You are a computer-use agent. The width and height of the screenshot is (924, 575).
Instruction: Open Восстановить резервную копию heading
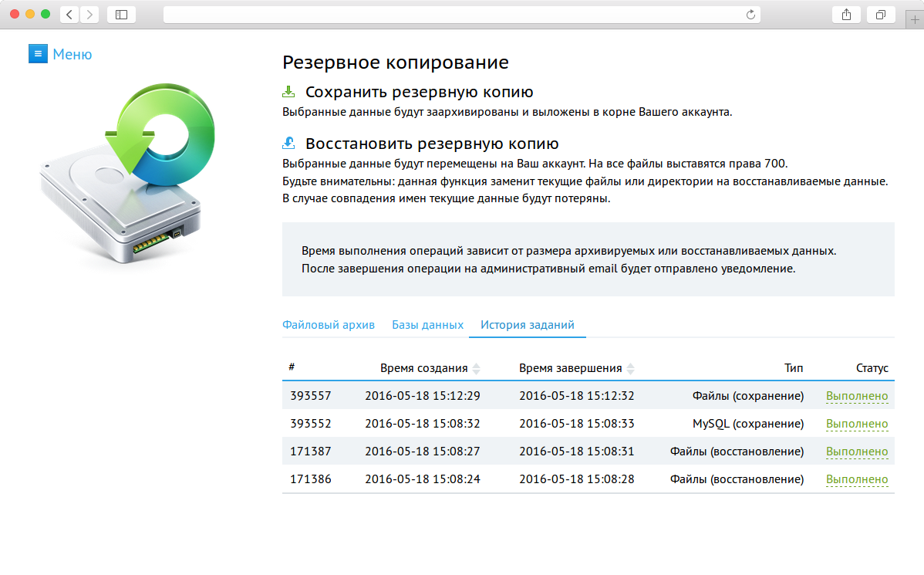(x=432, y=144)
